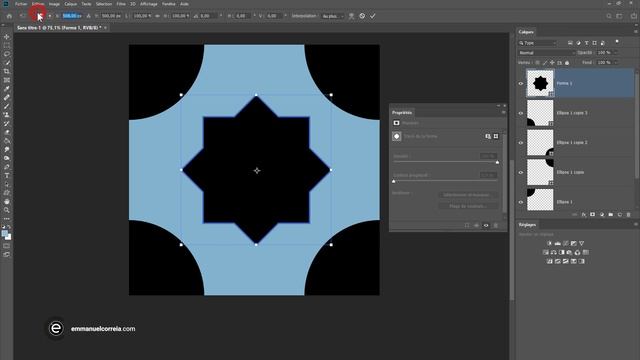Click the X position input field

point(72,16)
